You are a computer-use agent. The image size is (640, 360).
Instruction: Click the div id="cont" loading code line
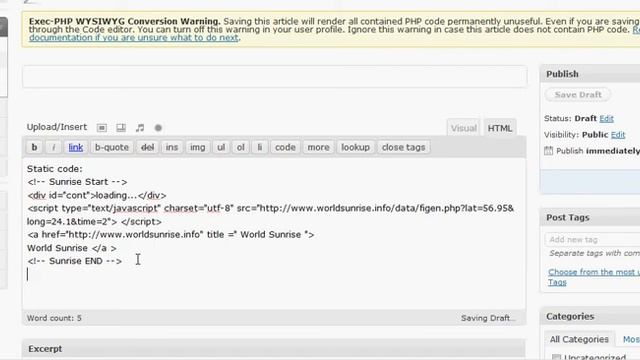coord(97,195)
